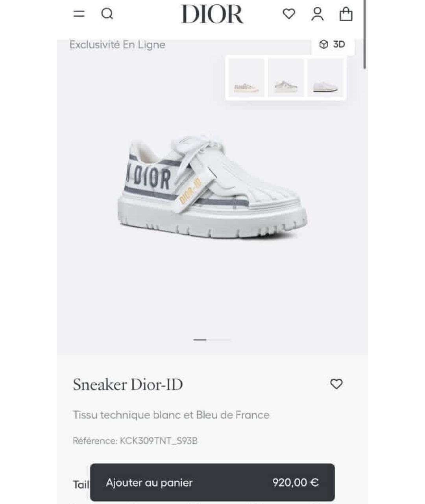Image resolution: width=425 pixels, height=504 pixels.
Task: Click the 3D cube icon
Action: (323, 44)
